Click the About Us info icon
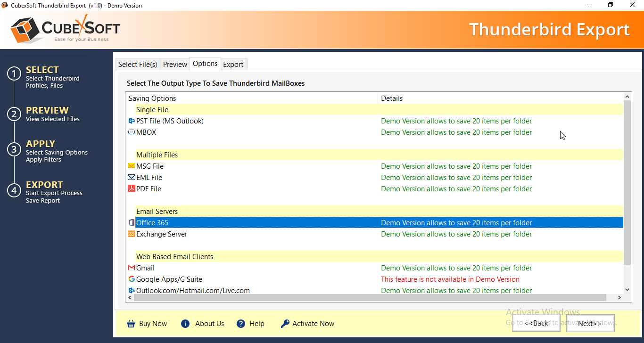 185,324
